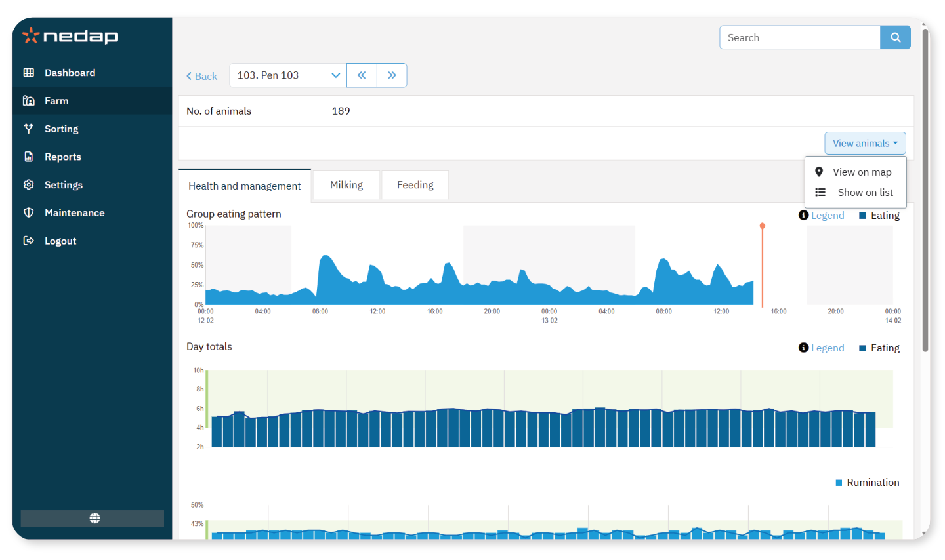Open the 103. Pen 103 dropdown
This screenshot has height=560, width=945.
(287, 75)
